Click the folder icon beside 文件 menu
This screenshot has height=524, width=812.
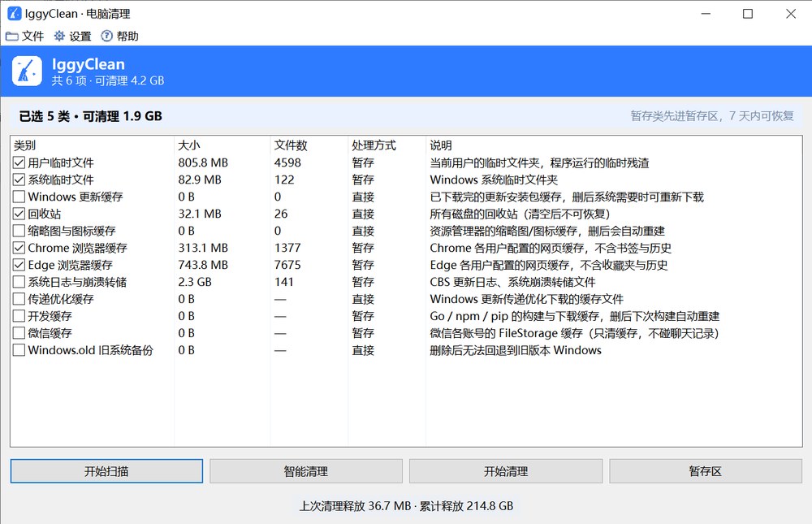coord(12,37)
